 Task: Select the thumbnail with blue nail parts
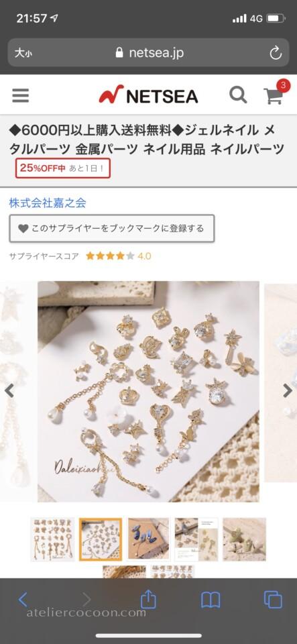(x=149, y=539)
